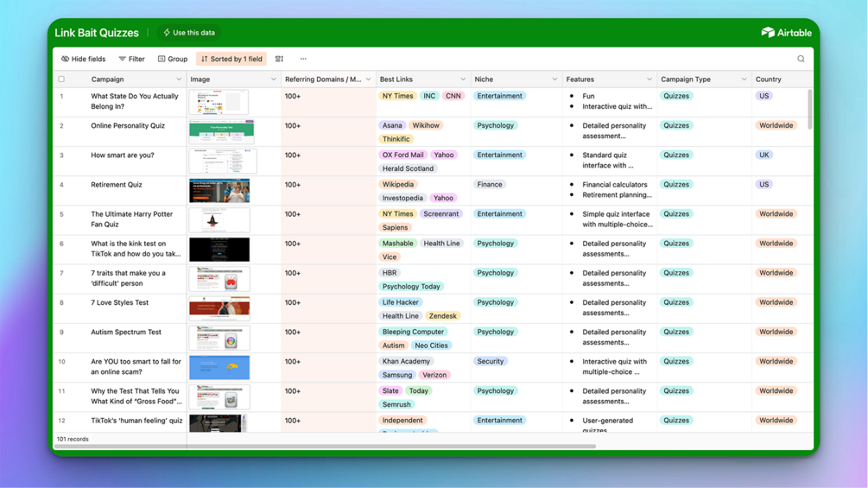Image resolution: width=868 pixels, height=488 pixels.
Task: Select the Samsung tag
Action: 397,375
